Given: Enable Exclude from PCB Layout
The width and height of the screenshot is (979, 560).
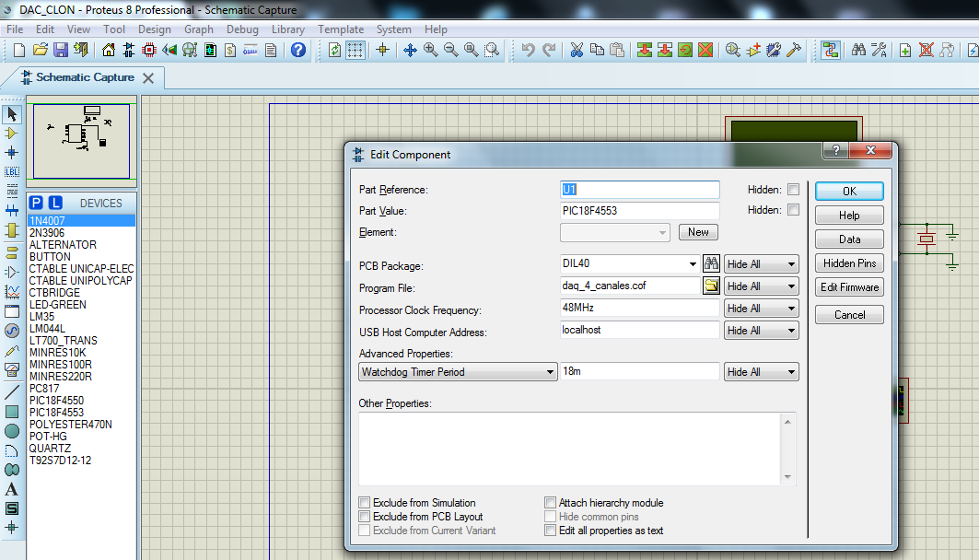Looking at the screenshot, I should [364, 517].
